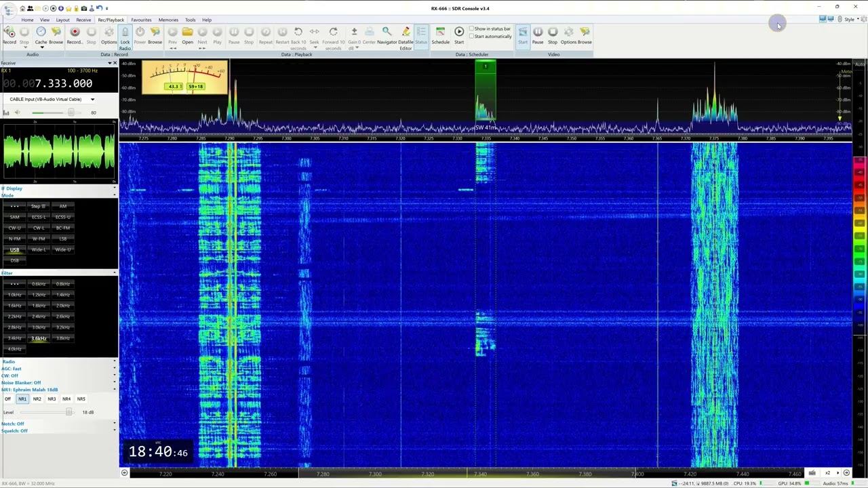Toggle the Lock Radio icon
This screenshot has width=868, height=488.
pyautogui.click(x=125, y=38)
